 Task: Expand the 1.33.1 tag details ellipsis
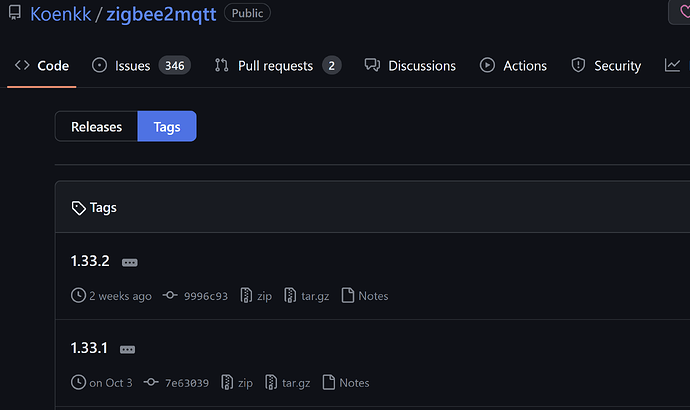tap(127, 349)
